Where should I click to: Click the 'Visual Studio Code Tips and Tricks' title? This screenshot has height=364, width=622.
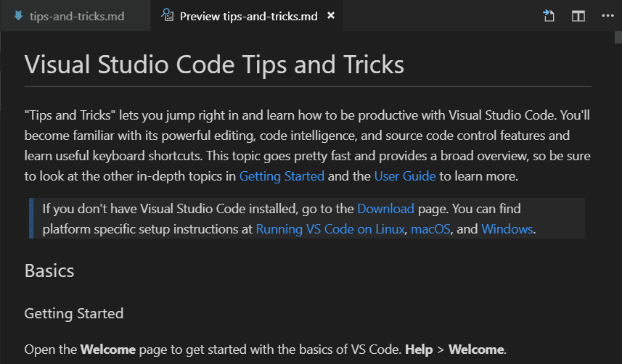(x=214, y=65)
